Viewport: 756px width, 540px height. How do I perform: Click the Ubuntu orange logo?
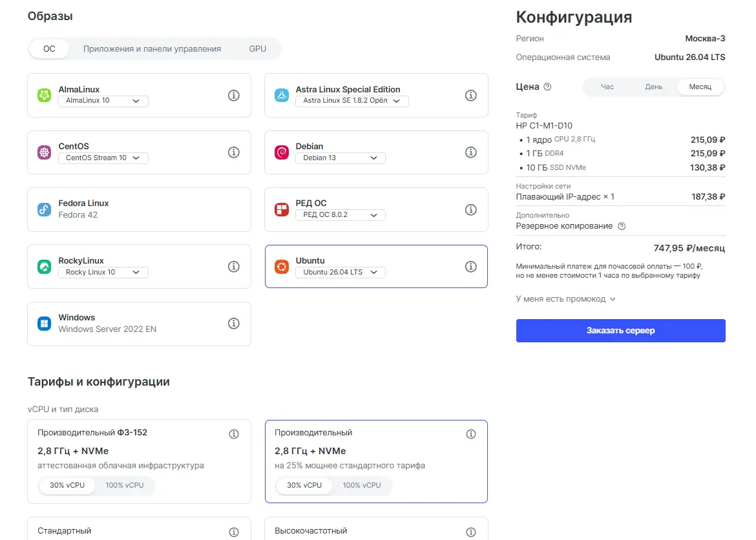282,267
